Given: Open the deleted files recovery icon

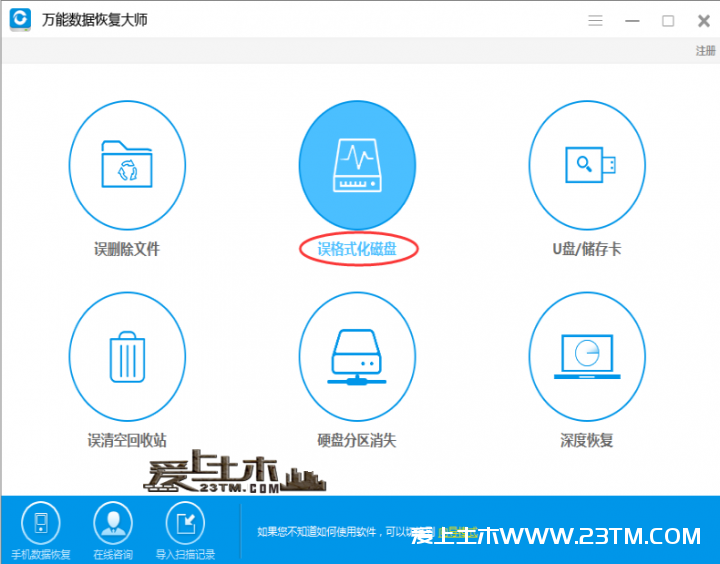Looking at the screenshot, I should 127,165.
